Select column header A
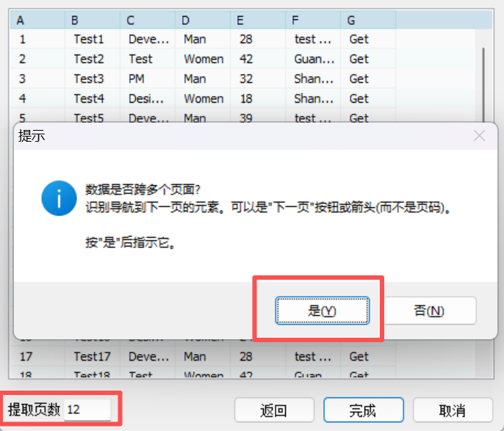504x431 pixels. (37, 20)
